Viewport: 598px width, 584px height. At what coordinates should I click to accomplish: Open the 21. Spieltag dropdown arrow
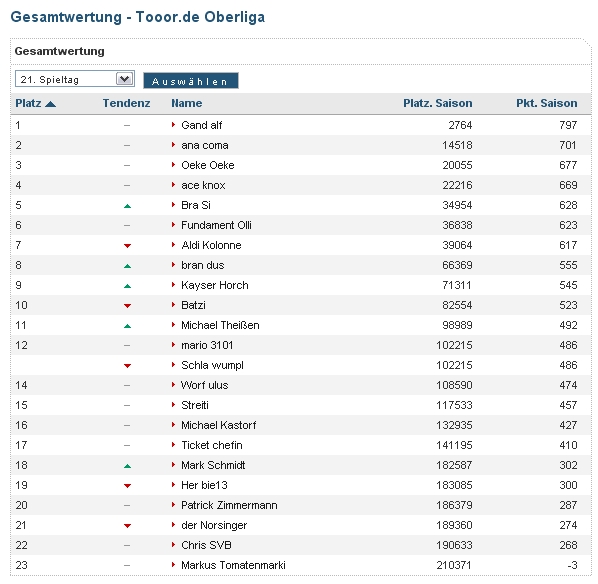click(124, 79)
